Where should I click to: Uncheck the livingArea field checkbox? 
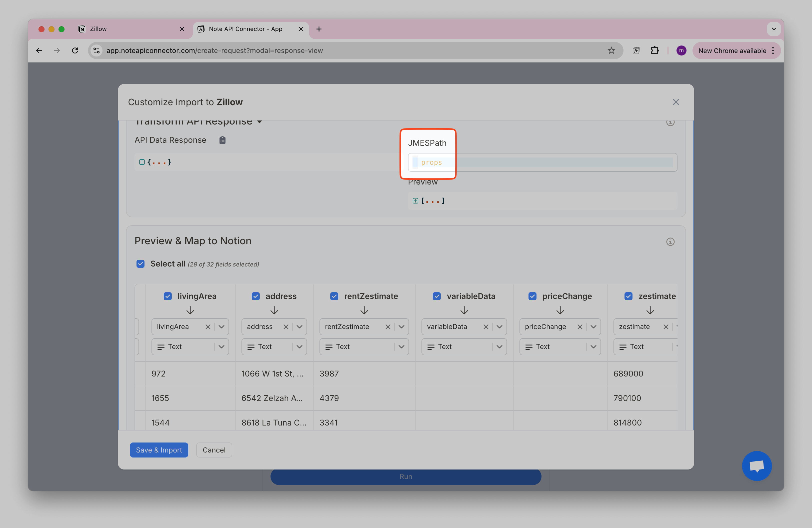click(167, 296)
